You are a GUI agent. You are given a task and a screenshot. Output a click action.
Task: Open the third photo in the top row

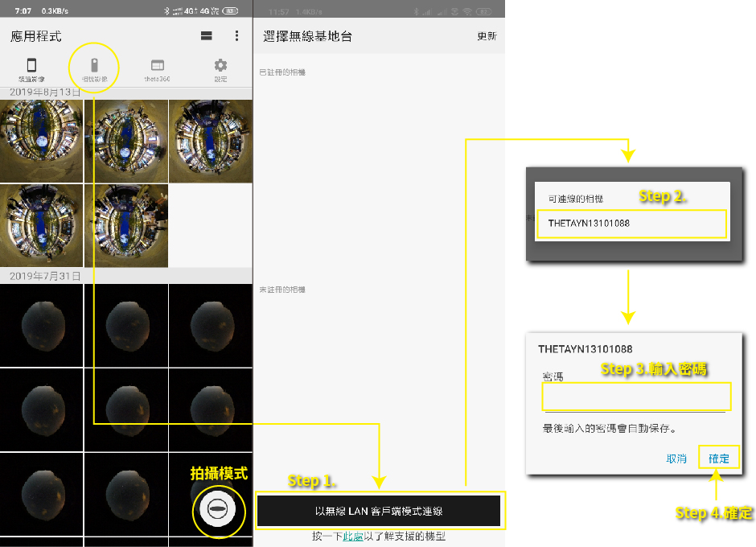coord(210,140)
